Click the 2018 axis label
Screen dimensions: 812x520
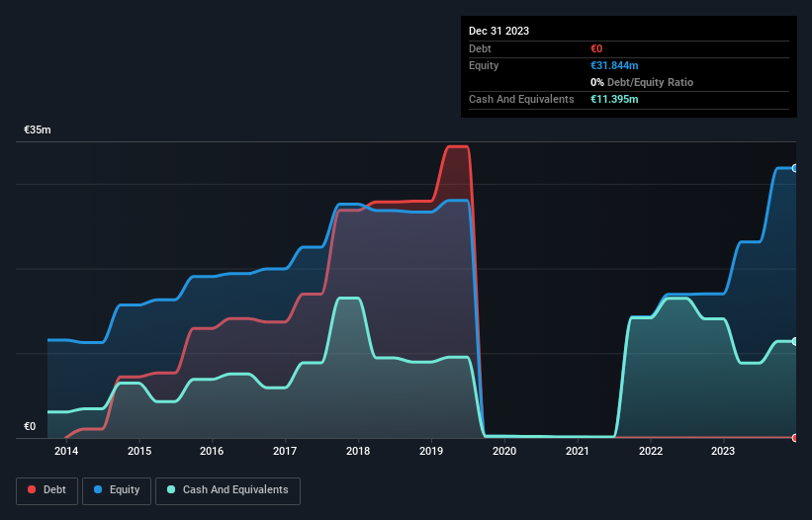click(x=358, y=451)
